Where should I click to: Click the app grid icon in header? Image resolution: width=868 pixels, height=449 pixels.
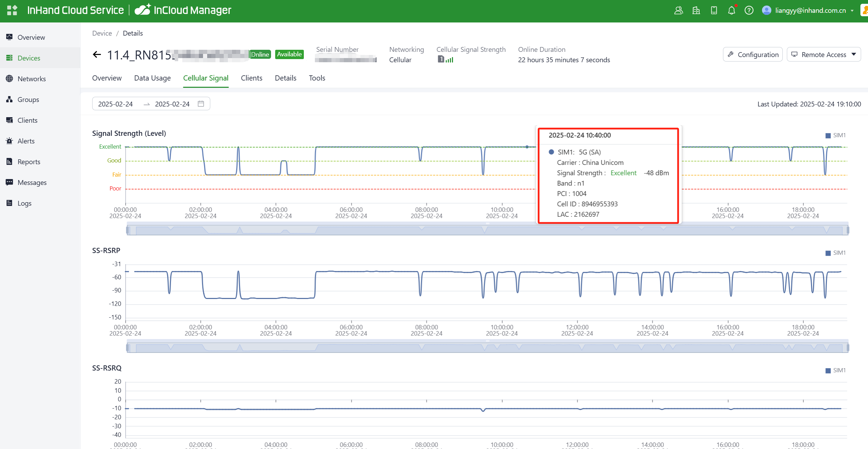tap(12, 10)
